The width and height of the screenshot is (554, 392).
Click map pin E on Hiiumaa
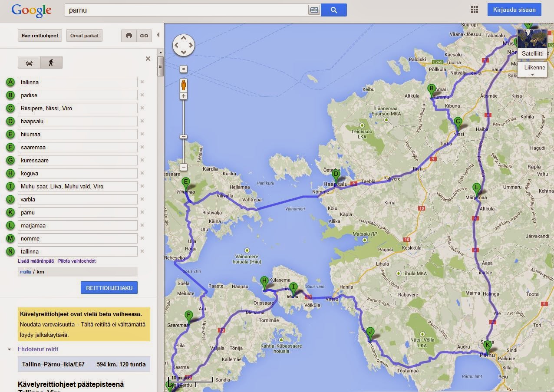point(186,184)
